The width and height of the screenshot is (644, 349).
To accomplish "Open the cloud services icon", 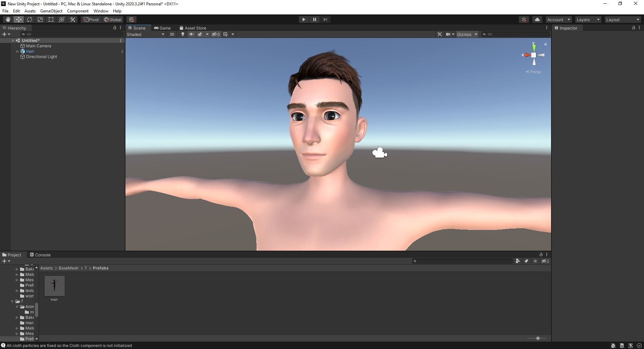I will (537, 19).
